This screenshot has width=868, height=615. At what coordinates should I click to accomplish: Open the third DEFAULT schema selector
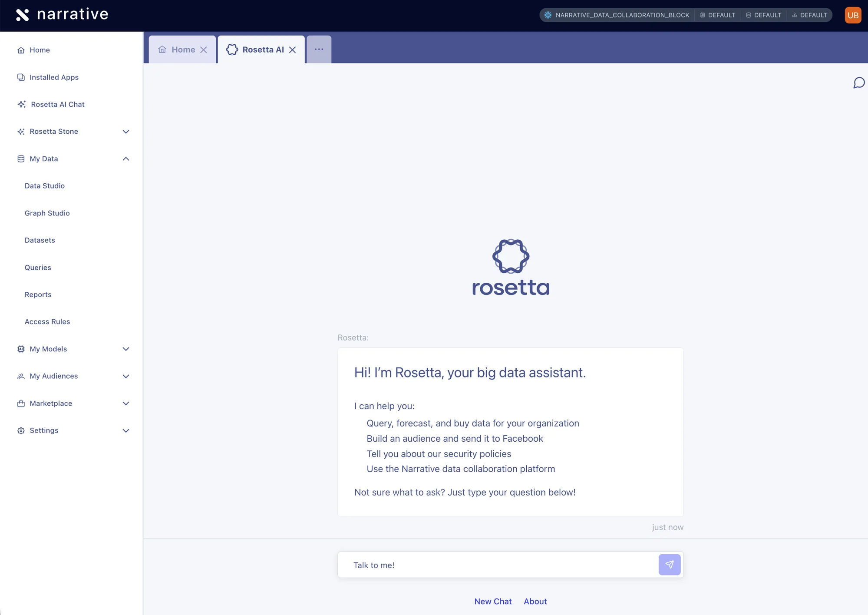pos(809,15)
